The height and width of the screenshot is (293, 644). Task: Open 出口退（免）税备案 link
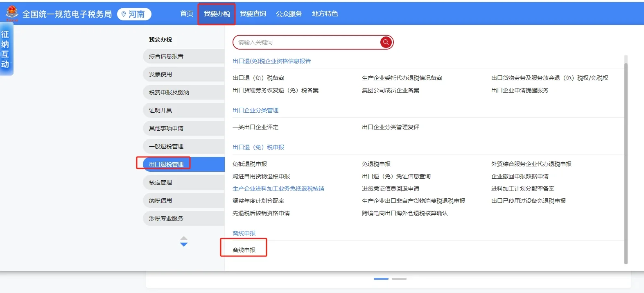coord(258,78)
